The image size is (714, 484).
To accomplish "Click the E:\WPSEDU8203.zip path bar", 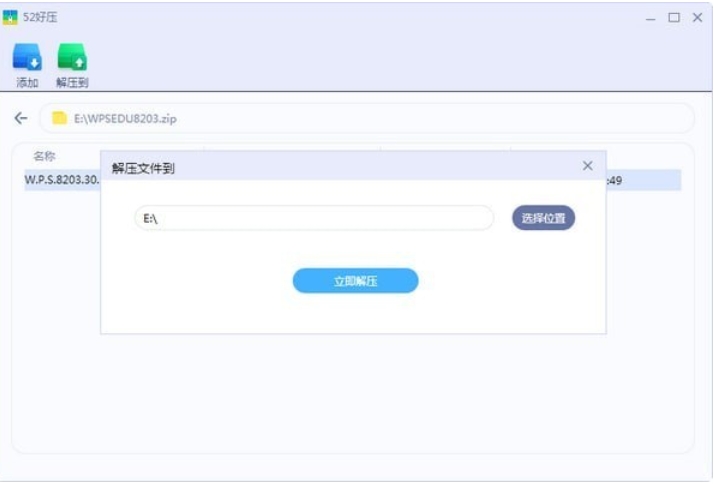I will (x=367, y=118).
